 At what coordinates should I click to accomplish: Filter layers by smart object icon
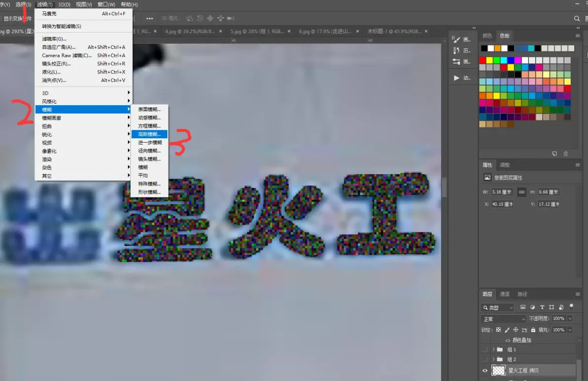click(x=561, y=307)
